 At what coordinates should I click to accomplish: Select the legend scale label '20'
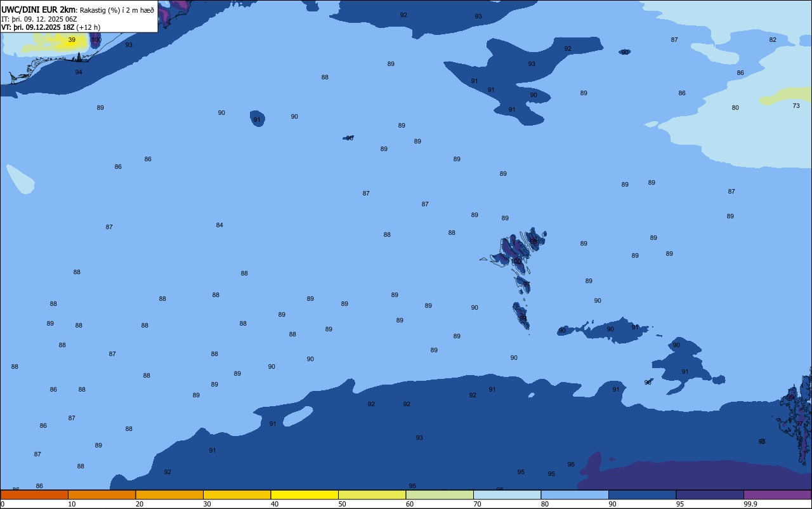click(x=140, y=504)
